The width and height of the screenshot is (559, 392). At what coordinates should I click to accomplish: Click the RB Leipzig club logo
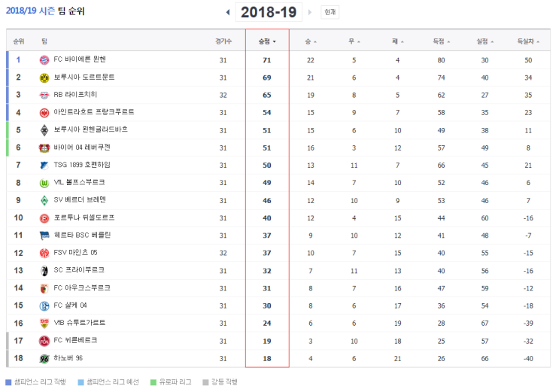click(x=44, y=96)
